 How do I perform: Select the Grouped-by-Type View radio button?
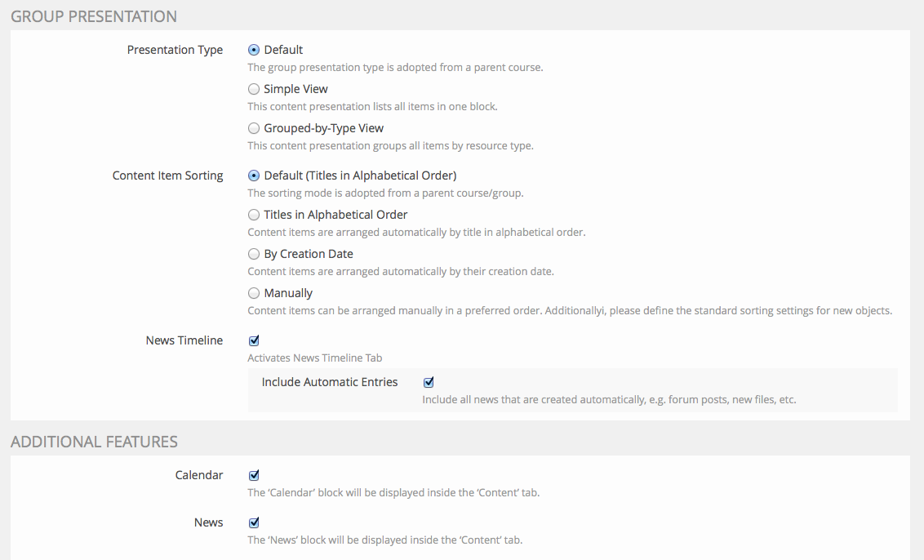(254, 128)
